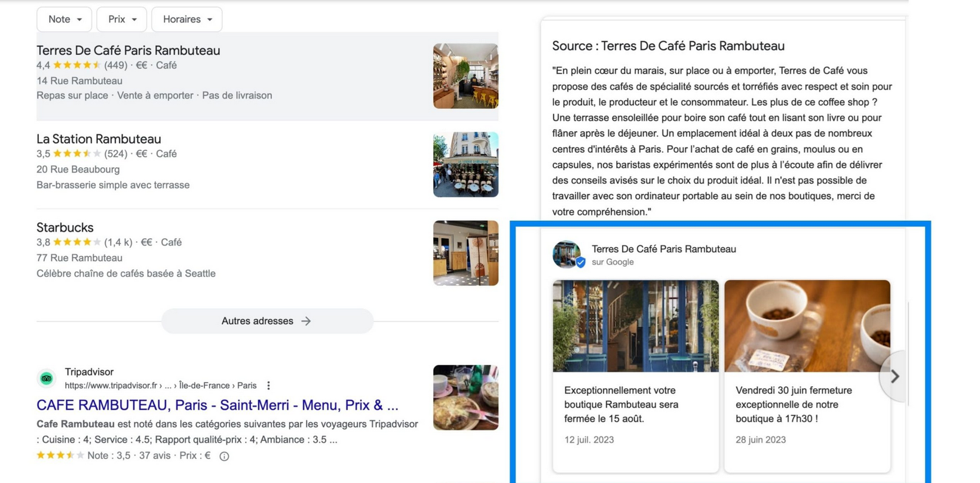
Task: Open three-dot menu of Tripadvisor result
Action: (268, 385)
